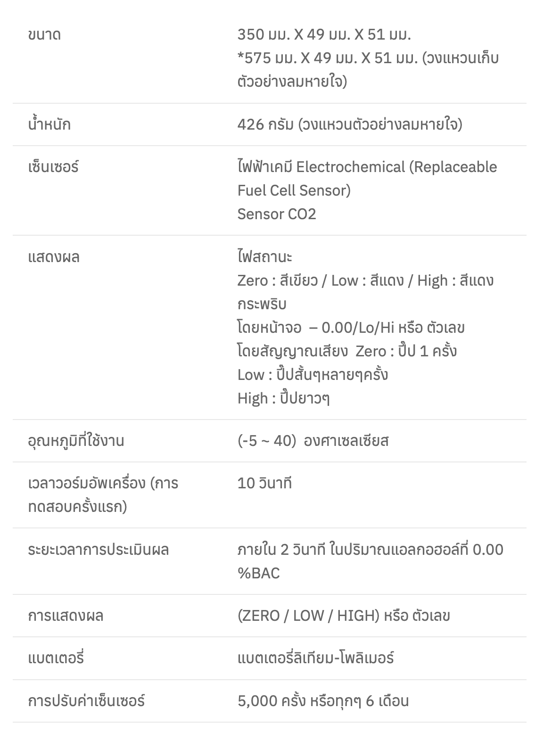
Task: Click the "10 วินาที" value
Action: click(264, 483)
